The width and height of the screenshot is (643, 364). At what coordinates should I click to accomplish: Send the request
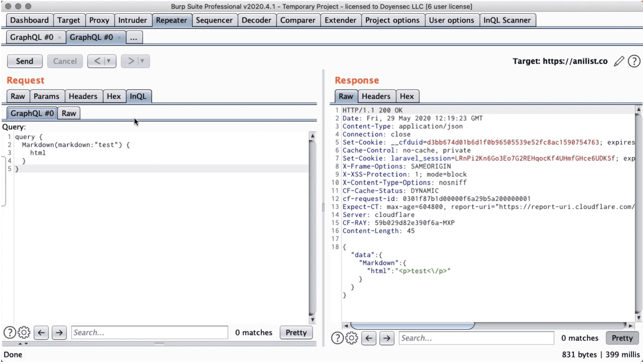(24, 61)
